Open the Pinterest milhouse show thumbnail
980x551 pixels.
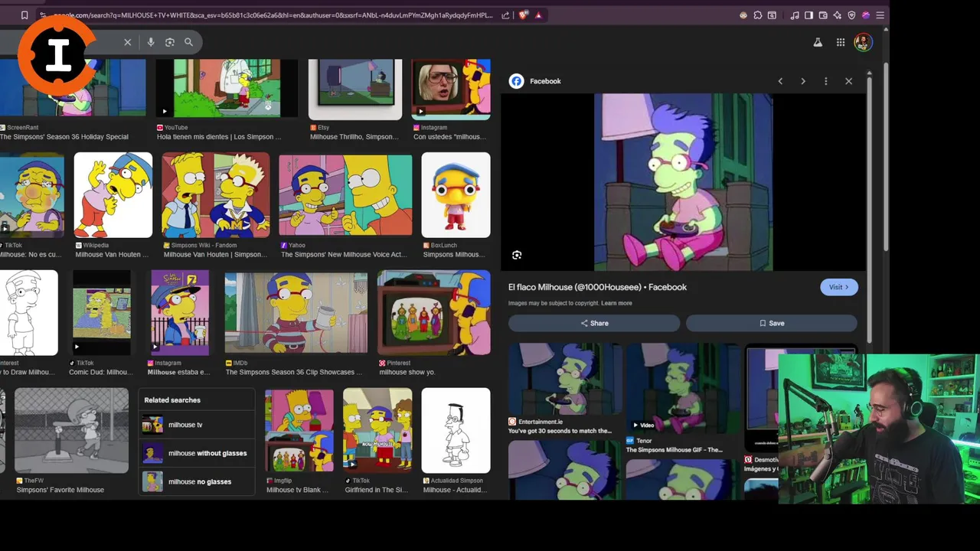434,313
